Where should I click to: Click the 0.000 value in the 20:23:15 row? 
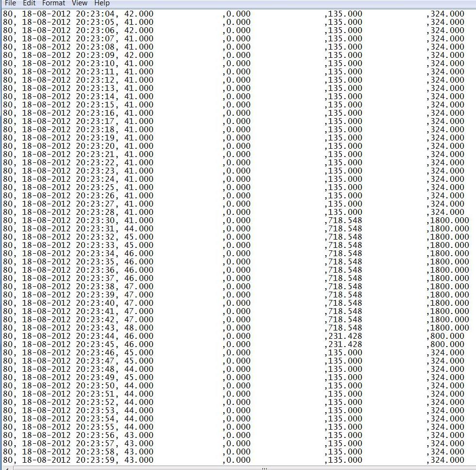(x=238, y=105)
